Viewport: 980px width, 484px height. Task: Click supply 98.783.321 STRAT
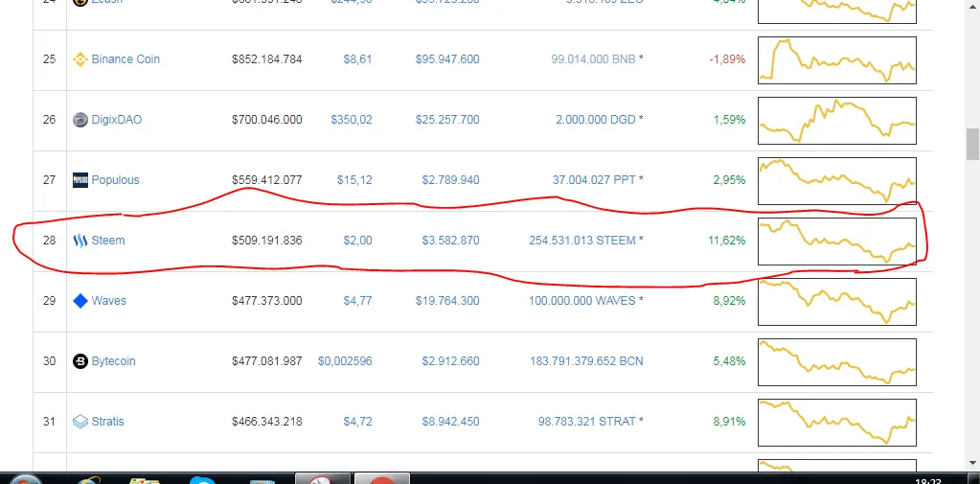[587, 422]
